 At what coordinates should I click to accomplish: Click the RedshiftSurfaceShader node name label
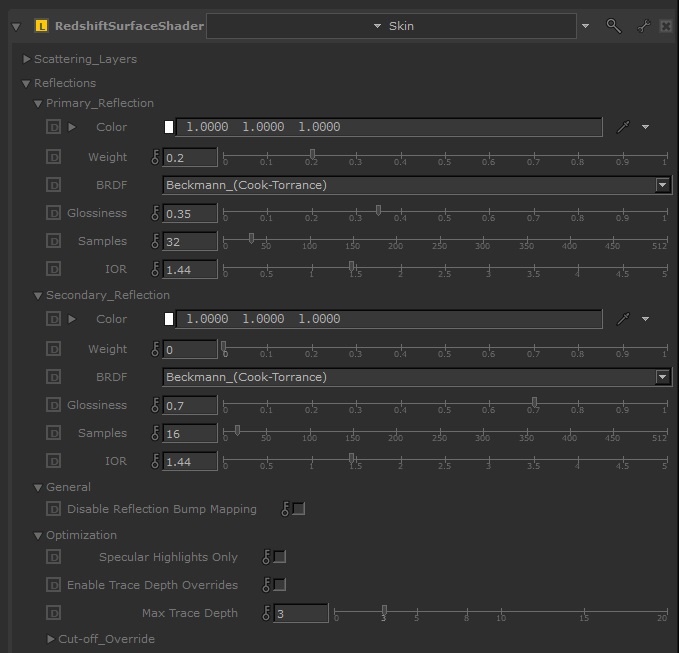pyautogui.click(x=129, y=26)
